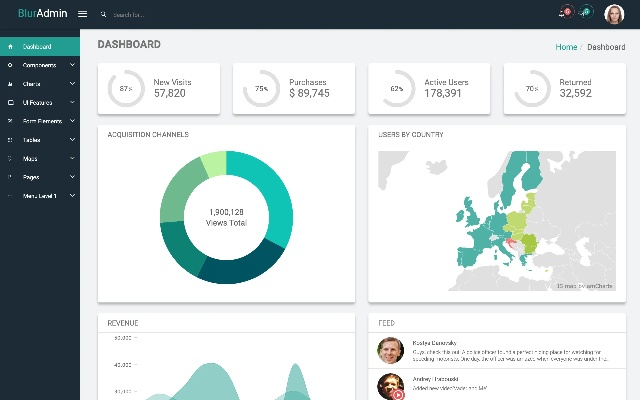The width and height of the screenshot is (640, 400).
Task: Expand the Tables submenu chevron
Action: click(72, 140)
